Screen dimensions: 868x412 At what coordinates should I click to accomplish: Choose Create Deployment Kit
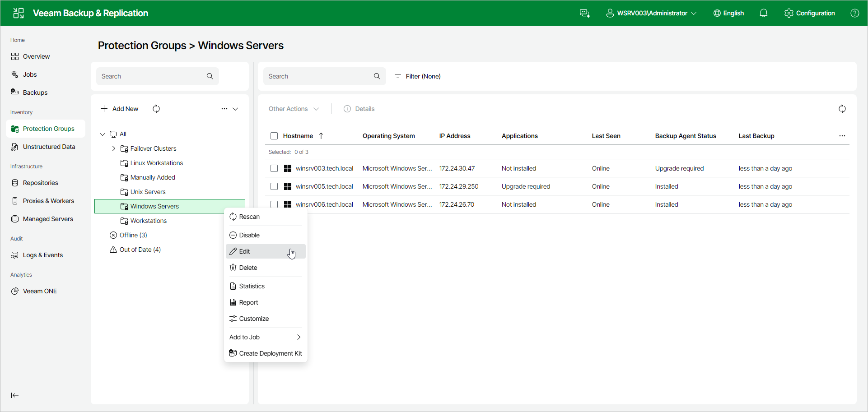pyautogui.click(x=266, y=353)
